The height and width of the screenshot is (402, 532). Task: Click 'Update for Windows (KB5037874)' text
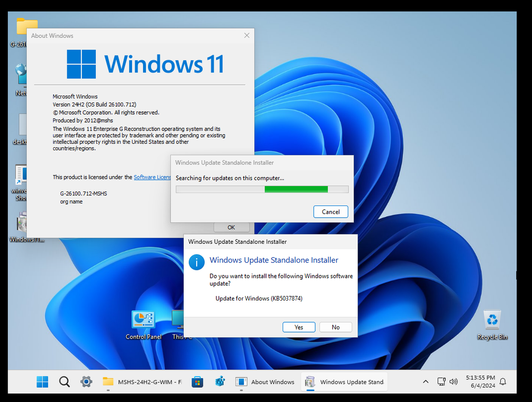(259, 298)
